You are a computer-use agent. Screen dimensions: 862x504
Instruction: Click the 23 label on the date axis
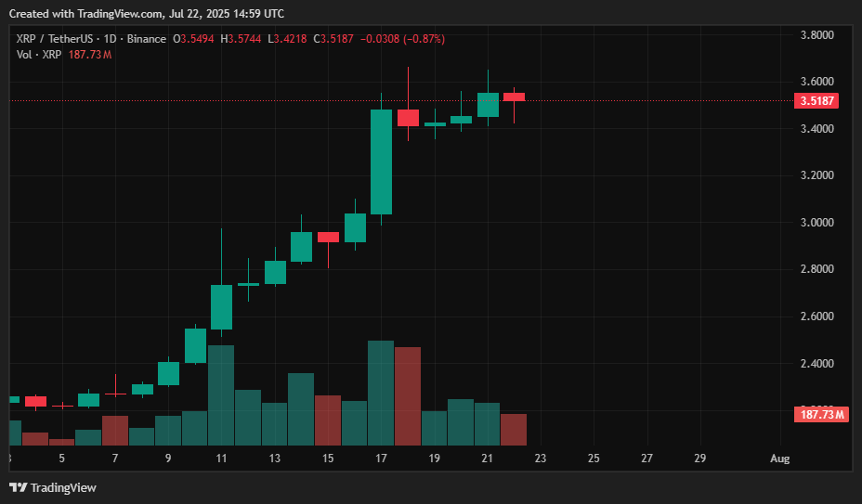pos(541,459)
